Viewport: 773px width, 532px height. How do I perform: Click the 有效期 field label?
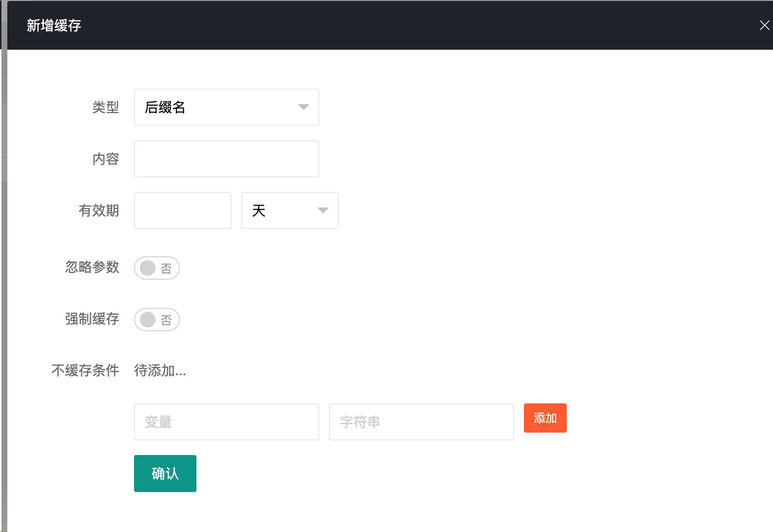(x=98, y=210)
